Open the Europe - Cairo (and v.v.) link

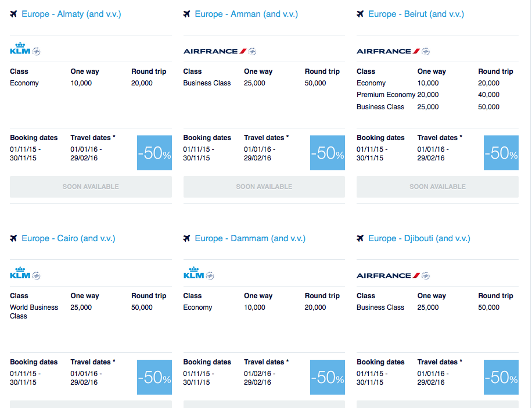[x=69, y=238]
